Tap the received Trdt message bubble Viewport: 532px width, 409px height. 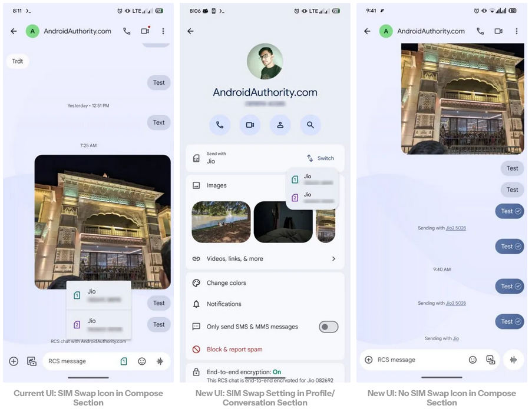pyautogui.click(x=18, y=61)
